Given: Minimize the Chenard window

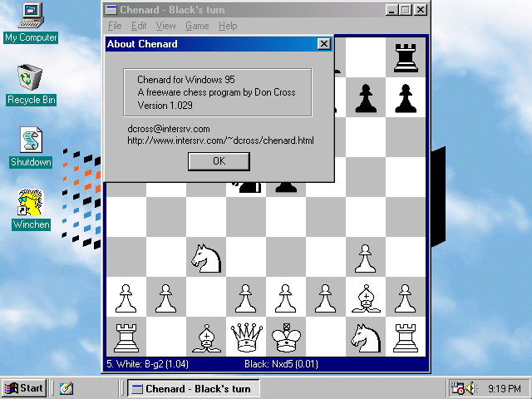Looking at the screenshot, I should [x=392, y=10].
